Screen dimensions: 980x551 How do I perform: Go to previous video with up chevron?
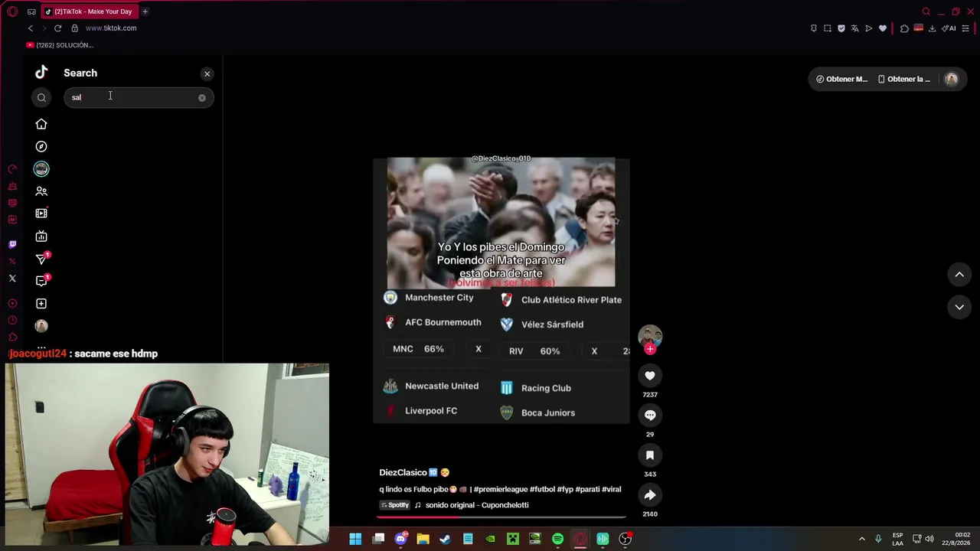pyautogui.click(x=959, y=275)
